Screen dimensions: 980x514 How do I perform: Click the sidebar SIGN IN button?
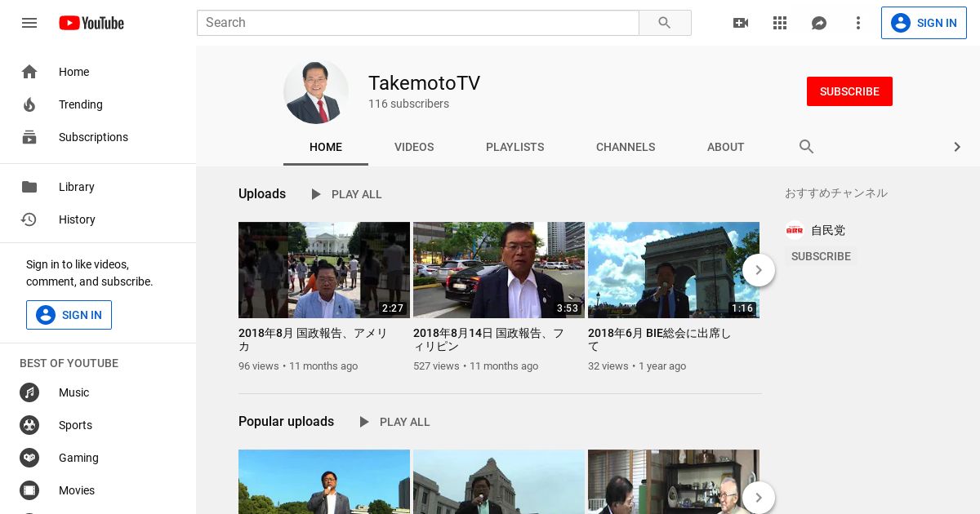click(69, 315)
